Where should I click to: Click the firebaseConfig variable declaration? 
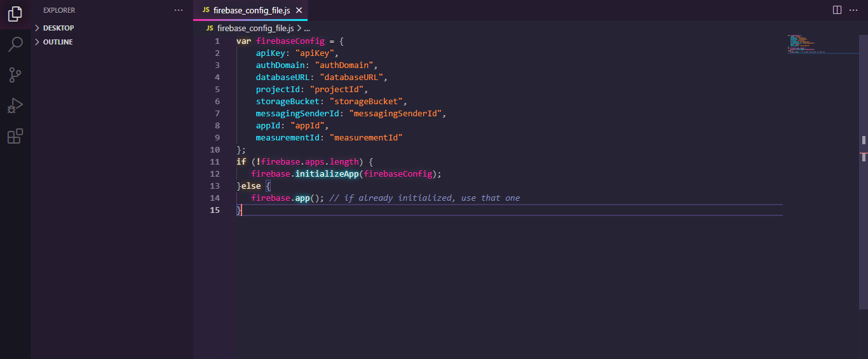point(290,41)
